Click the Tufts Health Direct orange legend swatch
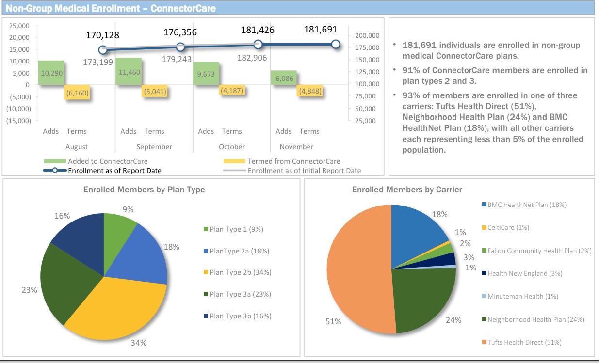The width and height of the screenshot is (599, 364). coord(484,343)
